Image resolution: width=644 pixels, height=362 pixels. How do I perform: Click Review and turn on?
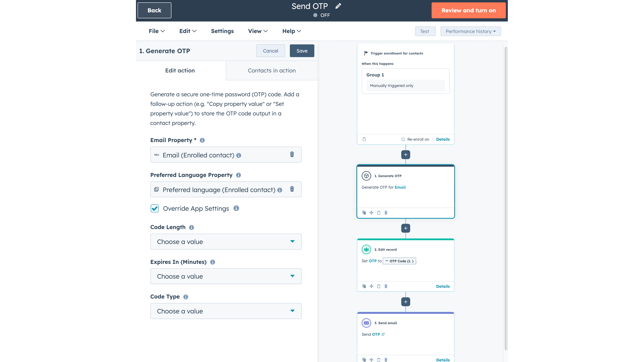[x=468, y=10]
